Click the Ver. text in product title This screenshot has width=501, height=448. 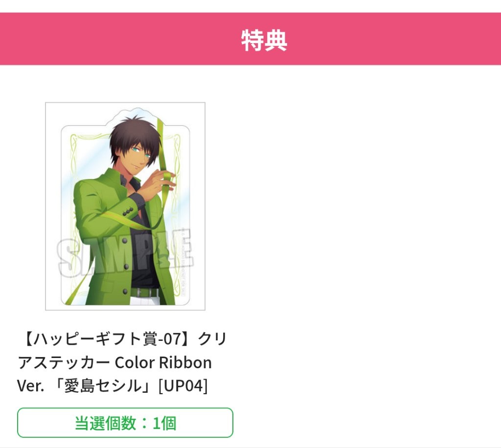pyautogui.click(x=31, y=386)
